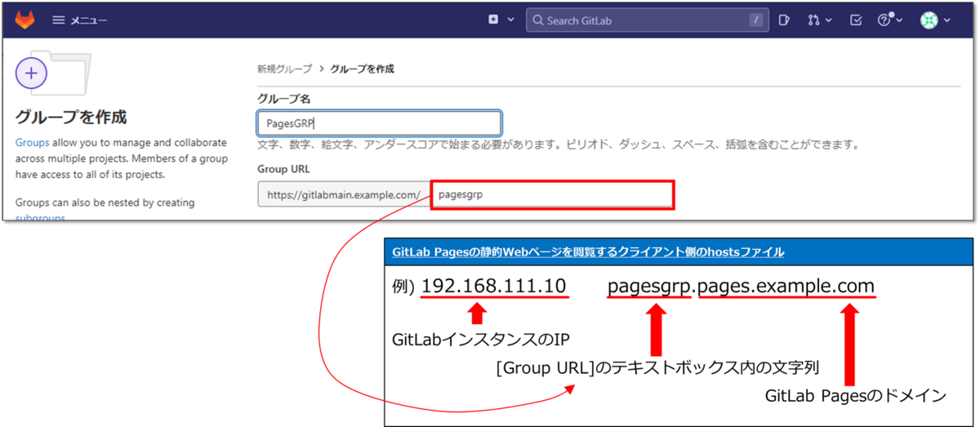Expand the create new dropdown arrow
Image resolution: width=980 pixels, height=427 pixels.
511,20
